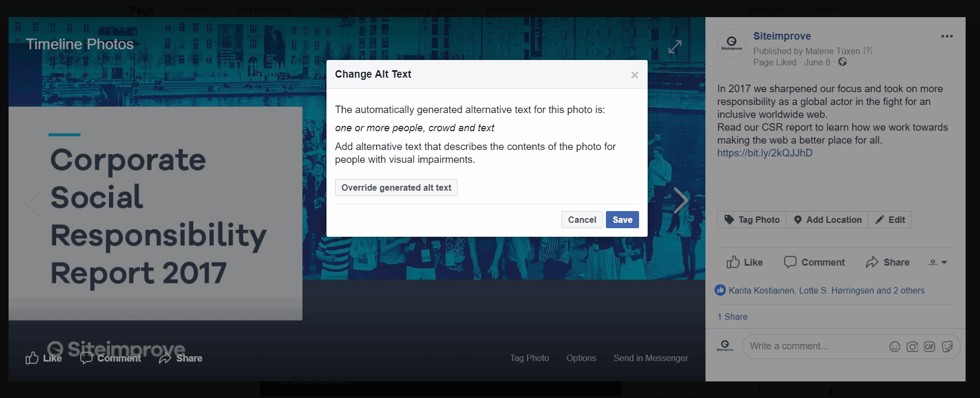Open post options three-dot menu
Screen dimensions: 980x398
(946, 36)
